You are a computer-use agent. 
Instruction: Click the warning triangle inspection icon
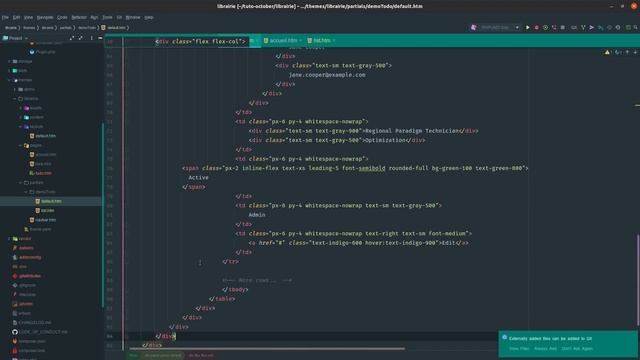point(607,52)
